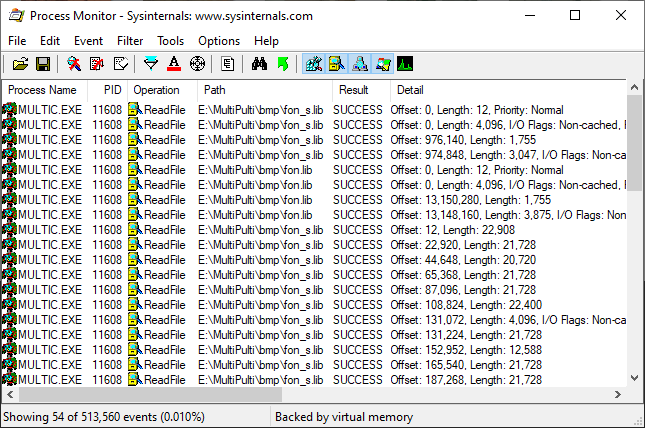This screenshot has width=645, height=428.
Task: Show the Process Tree icon
Action: (227, 64)
